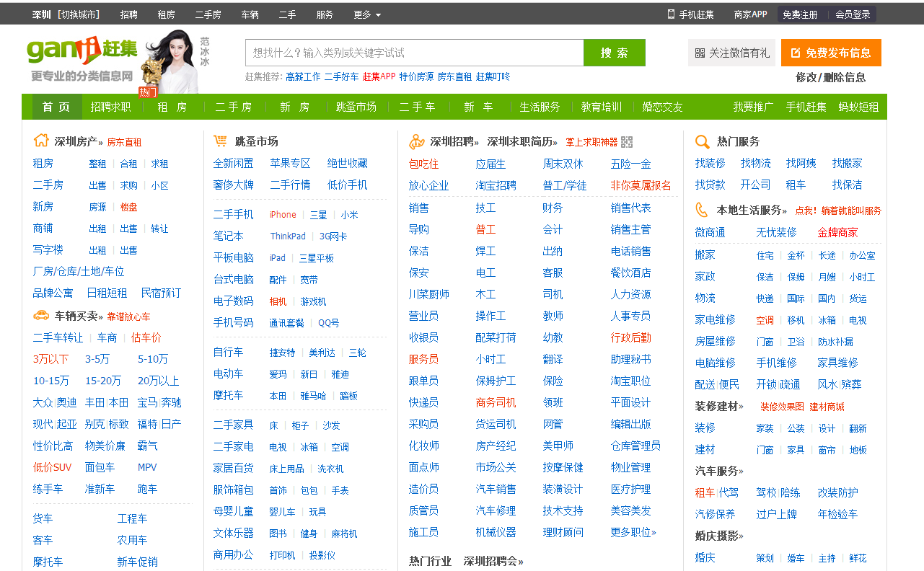The image size is (924, 571).
Task: Click the telephone icon beside 本地生活服务
Action: point(702,210)
